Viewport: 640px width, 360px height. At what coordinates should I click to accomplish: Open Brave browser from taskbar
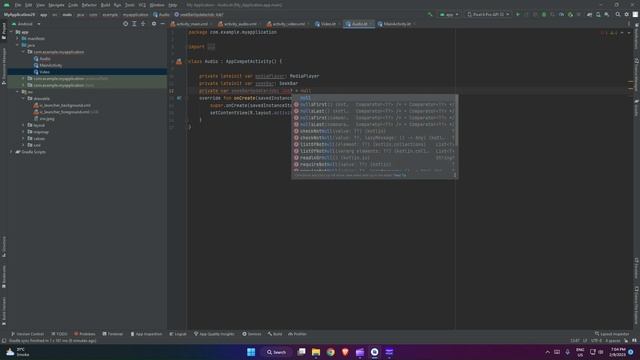(345, 352)
